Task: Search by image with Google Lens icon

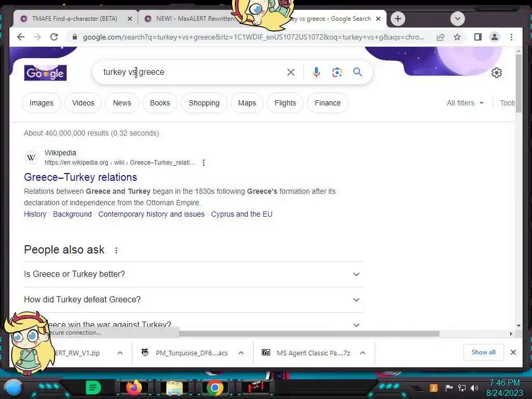Action: point(337,72)
